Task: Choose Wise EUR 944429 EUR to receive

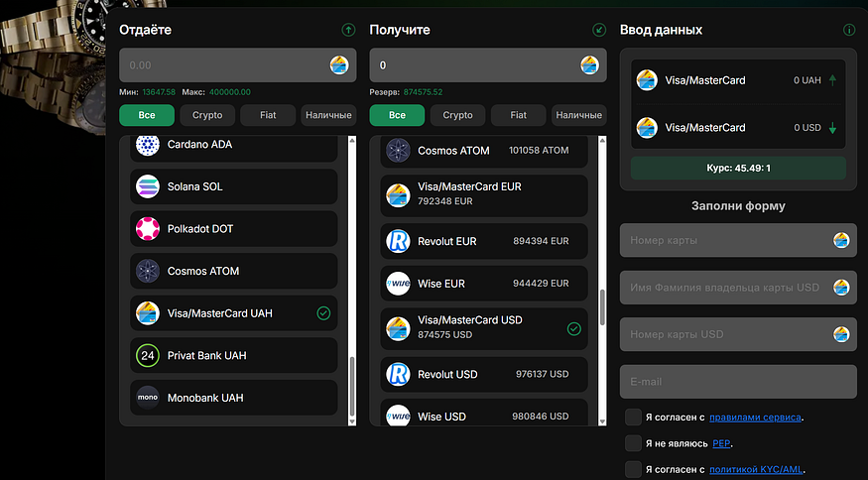Action: coord(484,284)
